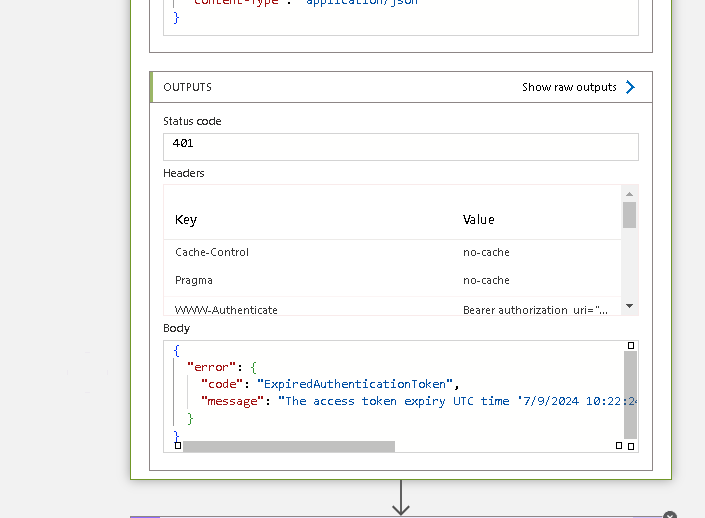705x518 pixels.
Task: Click the no-cache value for Cache-Control
Action: coord(486,252)
